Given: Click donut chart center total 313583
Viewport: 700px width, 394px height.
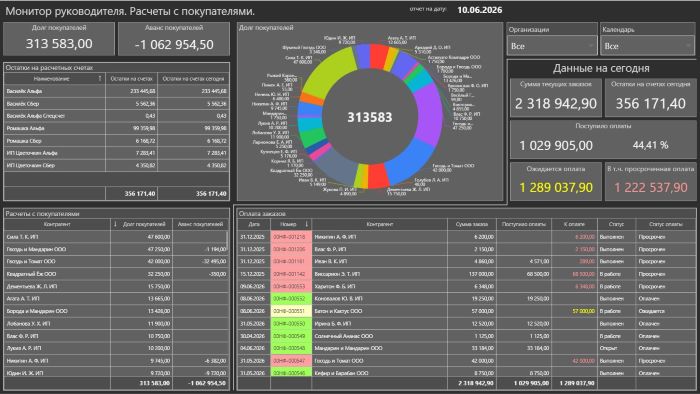Looking at the screenshot, I should pyautogui.click(x=370, y=117).
